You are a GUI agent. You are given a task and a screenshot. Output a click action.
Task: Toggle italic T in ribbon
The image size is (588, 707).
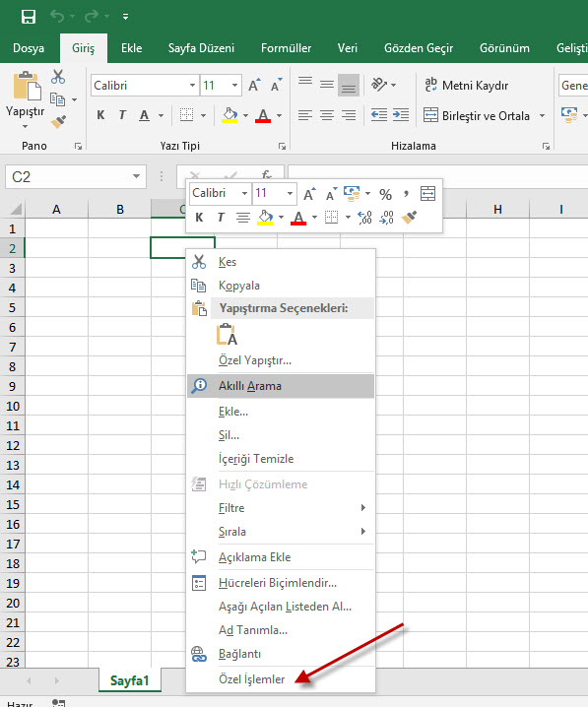click(122, 115)
